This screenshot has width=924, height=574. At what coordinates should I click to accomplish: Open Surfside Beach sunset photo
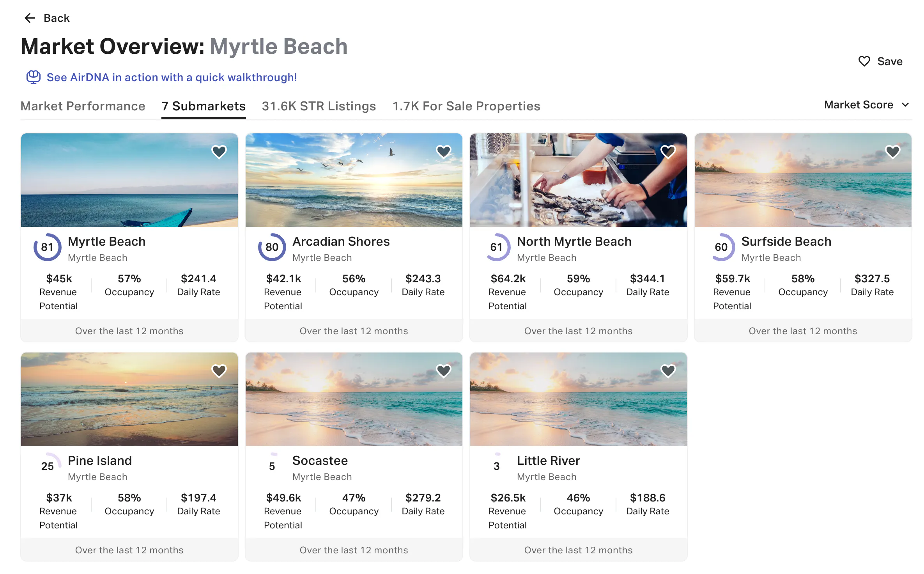803,180
